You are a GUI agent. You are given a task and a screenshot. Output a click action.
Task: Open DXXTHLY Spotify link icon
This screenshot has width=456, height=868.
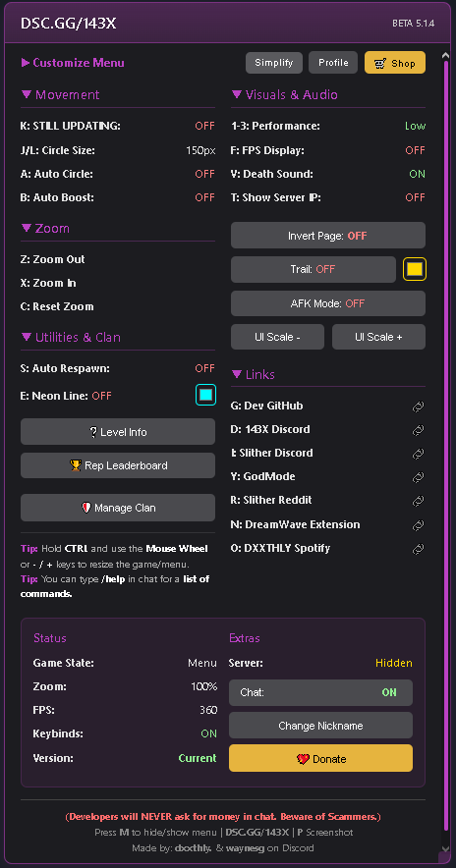(x=419, y=549)
